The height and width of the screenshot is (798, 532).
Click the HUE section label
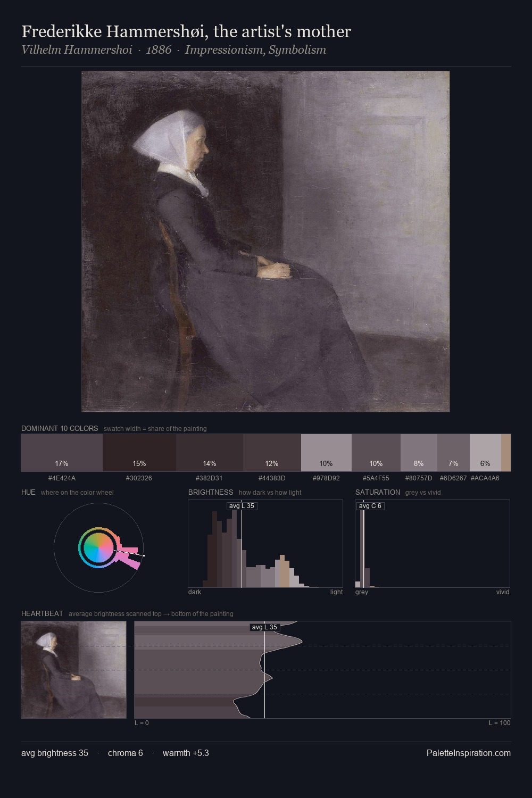[28, 492]
